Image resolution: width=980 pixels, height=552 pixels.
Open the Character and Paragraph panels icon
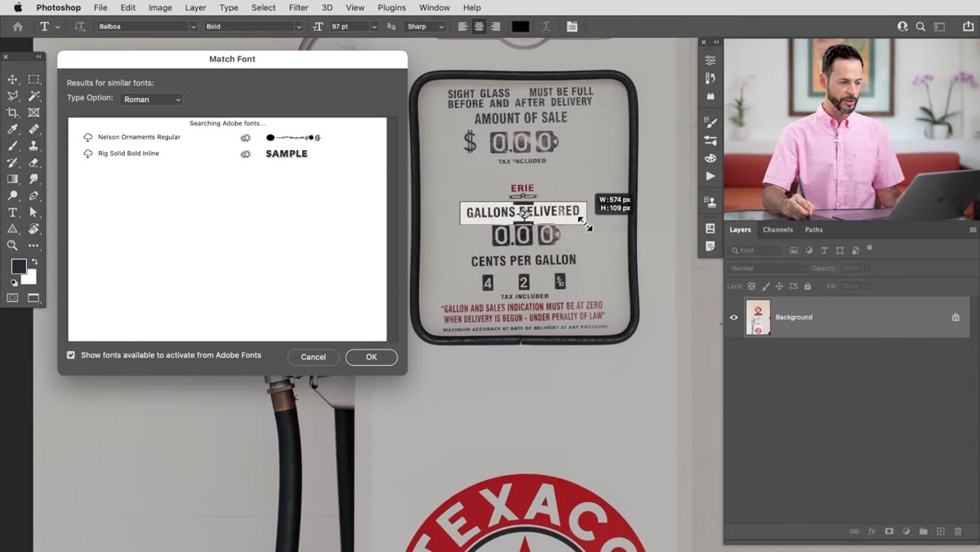coord(572,26)
